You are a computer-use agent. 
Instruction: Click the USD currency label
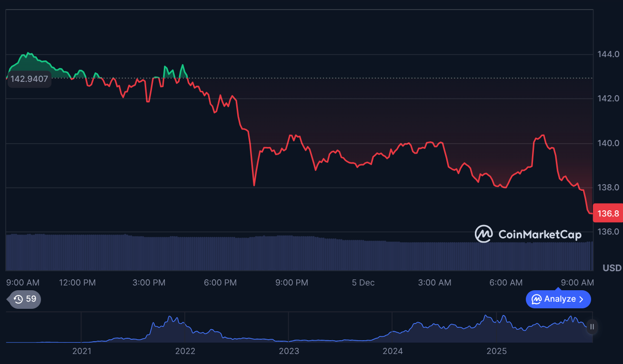(x=612, y=268)
